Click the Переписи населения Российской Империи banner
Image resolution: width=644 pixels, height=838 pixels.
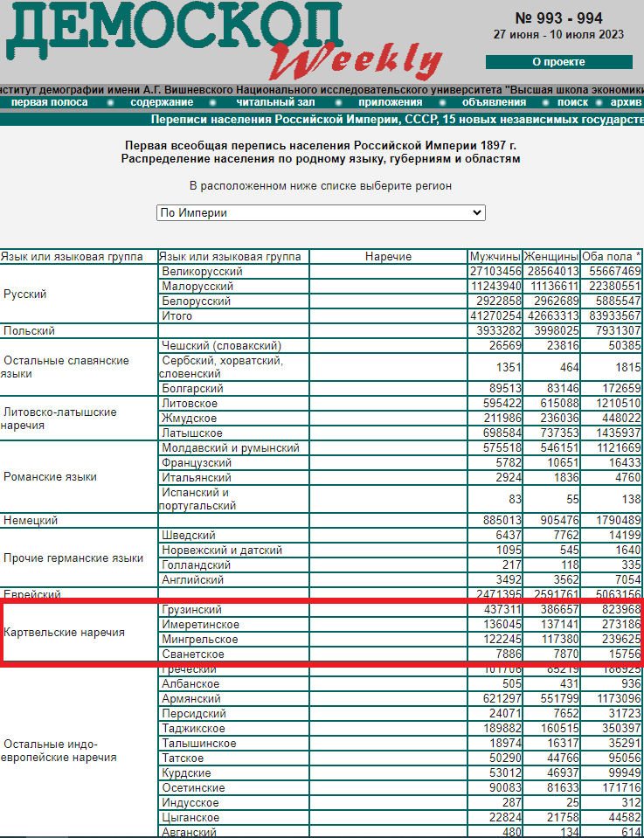pos(397,119)
